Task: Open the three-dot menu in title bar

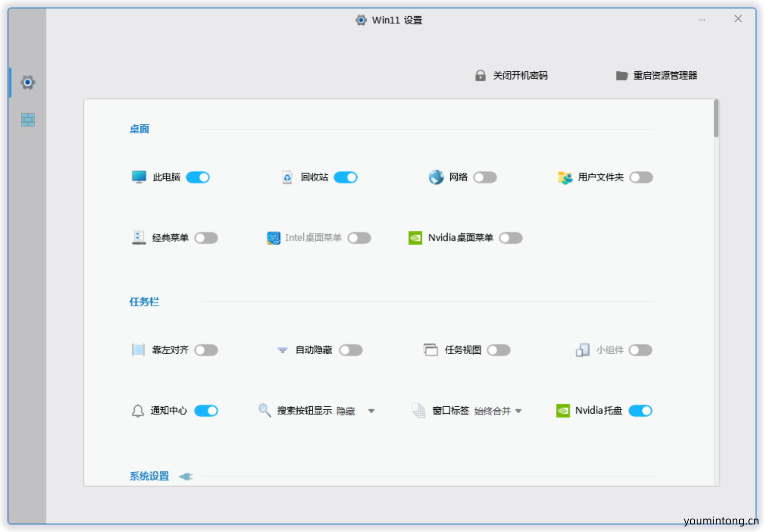Action: (702, 20)
